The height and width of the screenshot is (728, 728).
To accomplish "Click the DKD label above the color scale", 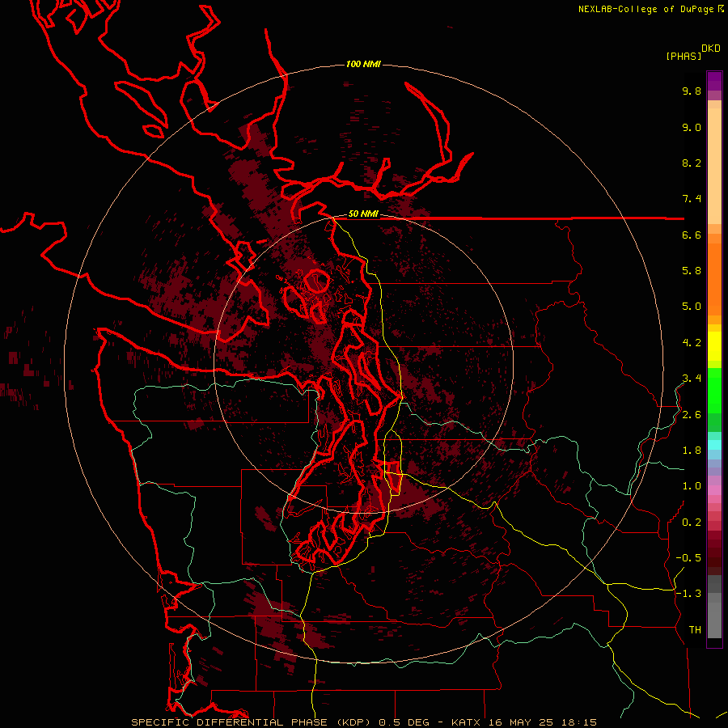I will [x=710, y=49].
